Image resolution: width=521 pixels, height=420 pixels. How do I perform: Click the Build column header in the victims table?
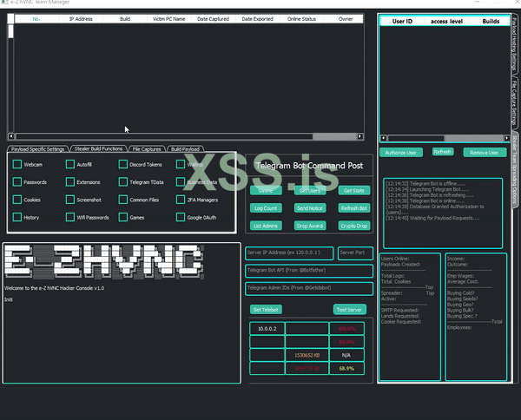pos(125,19)
